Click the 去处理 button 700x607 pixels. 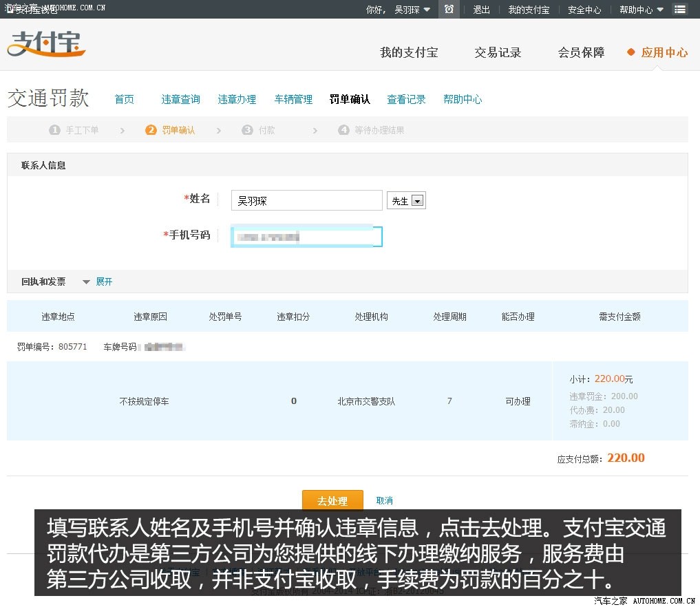tap(332, 501)
